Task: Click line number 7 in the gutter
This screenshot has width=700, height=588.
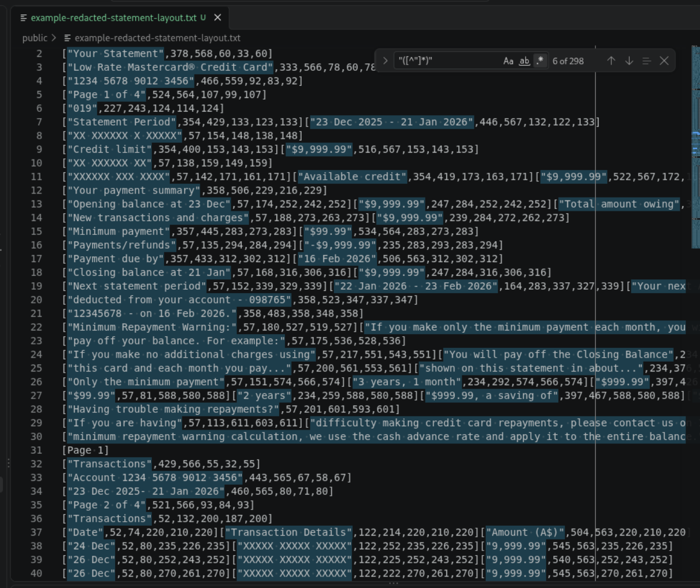Action: pos(39,122)
